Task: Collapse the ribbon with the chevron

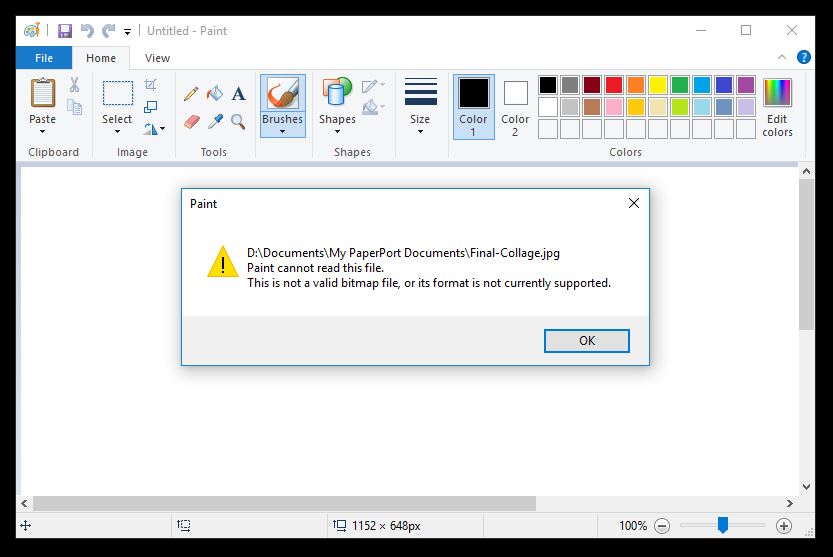Action: 782,57
